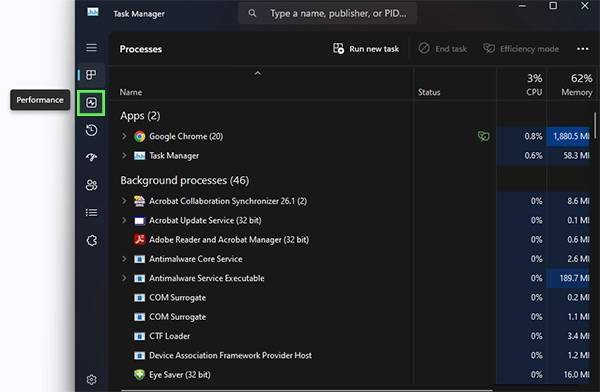Maximize the Task Manager window
Image resolution: width=600 pixels, height=392 pixels.
tap(553, 6)
